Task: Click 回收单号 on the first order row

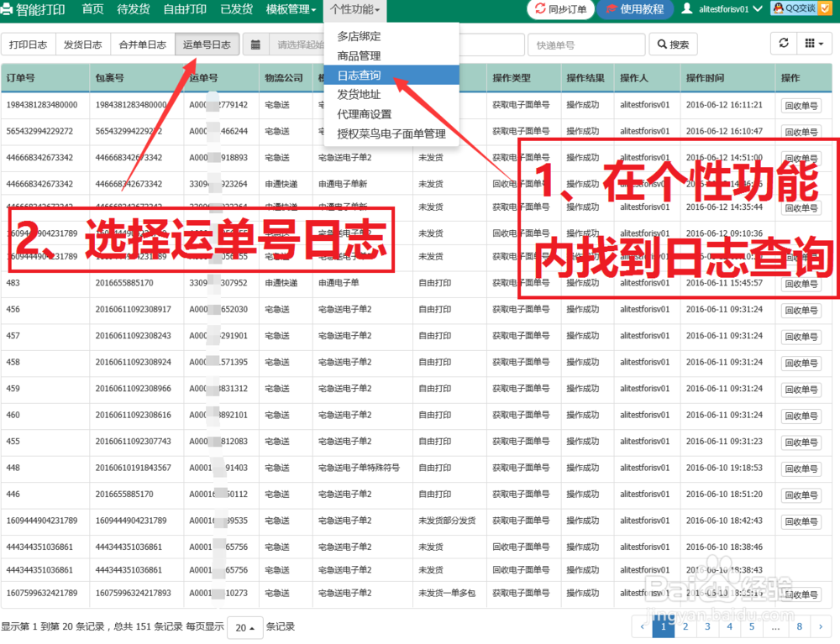Action: click(801, 106)
